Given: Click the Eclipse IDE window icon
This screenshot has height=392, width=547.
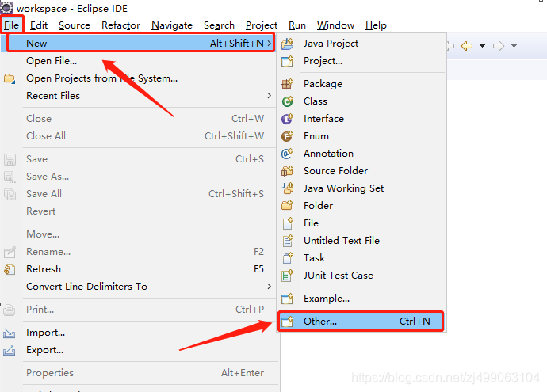Looking at the screenshot, I should [x=6, y=8].
